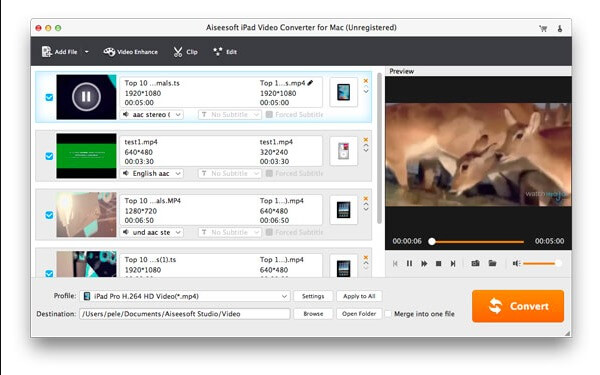Select the Clip scissors tool
The width and height of the screenshot is (600, 375).
(x=185, y=52)
